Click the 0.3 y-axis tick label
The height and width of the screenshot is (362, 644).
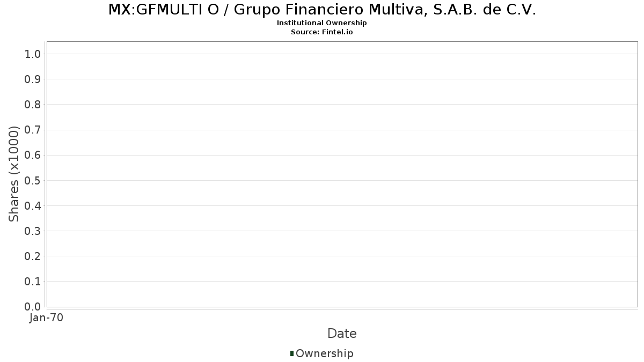(x=33, y=231)
